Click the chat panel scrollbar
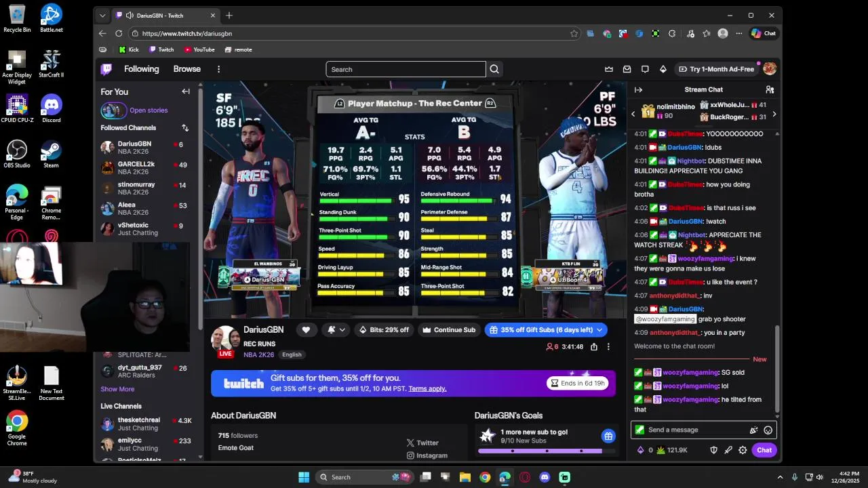The width and height of the screenshot is (868, 488). 777,369
